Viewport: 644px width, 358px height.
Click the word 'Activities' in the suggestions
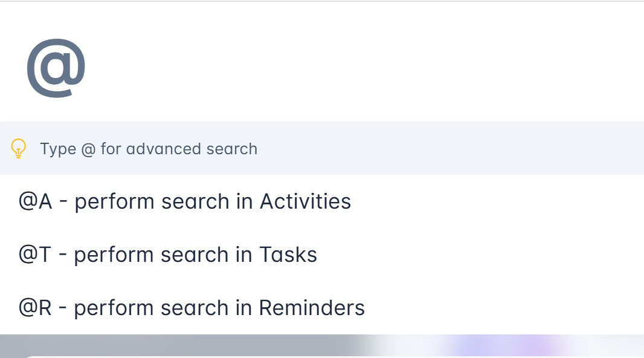coord(305,201)
